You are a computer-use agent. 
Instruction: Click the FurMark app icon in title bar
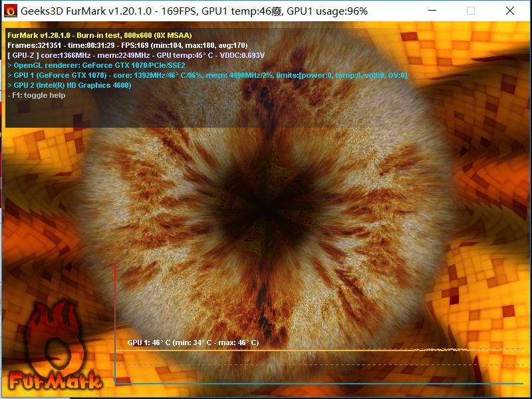click(x=10, y=11)
